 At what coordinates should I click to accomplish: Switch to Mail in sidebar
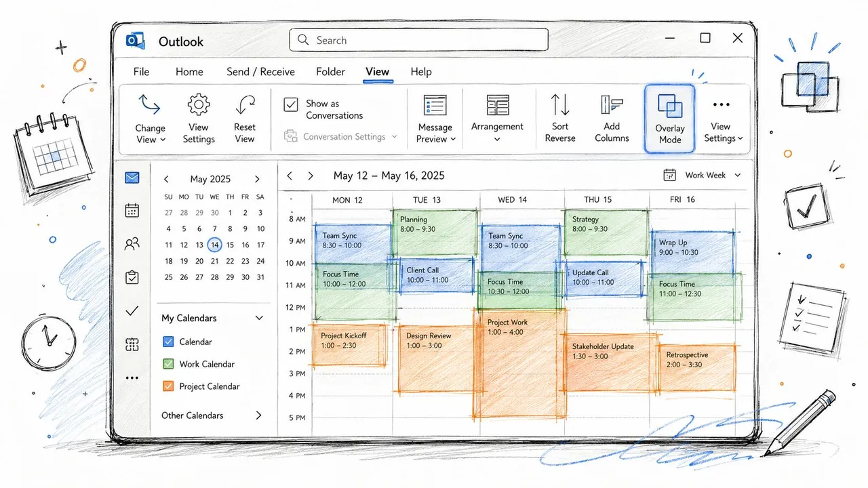132,178
